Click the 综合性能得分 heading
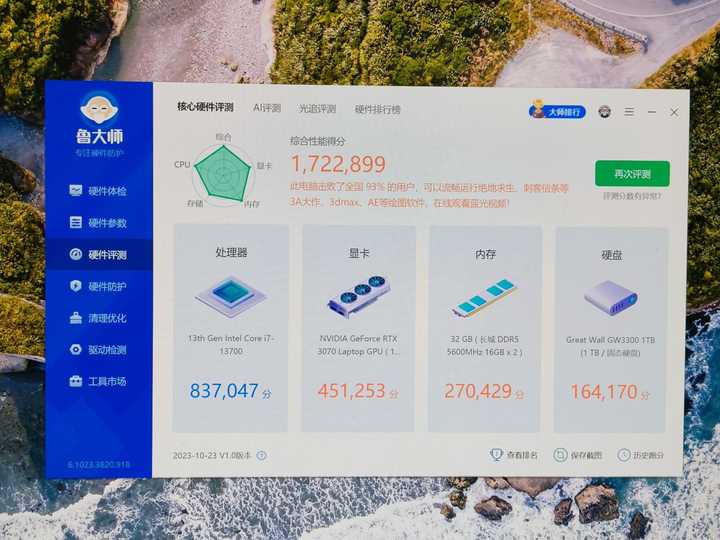This screenshot has height=540, width=720. [317, 141]
